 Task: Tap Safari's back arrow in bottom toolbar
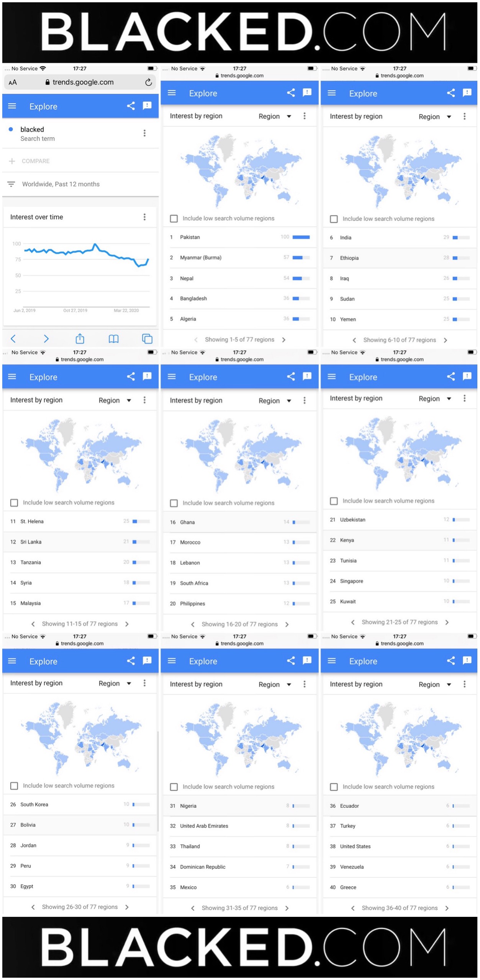tap(13, 339)
